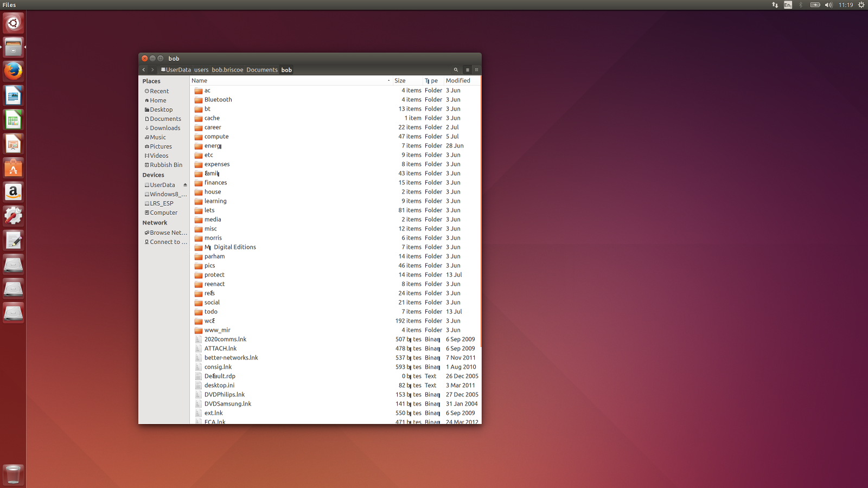Open the Amazon launcher icon
This screenshot has height=488, width=868.
click(13, 192)
